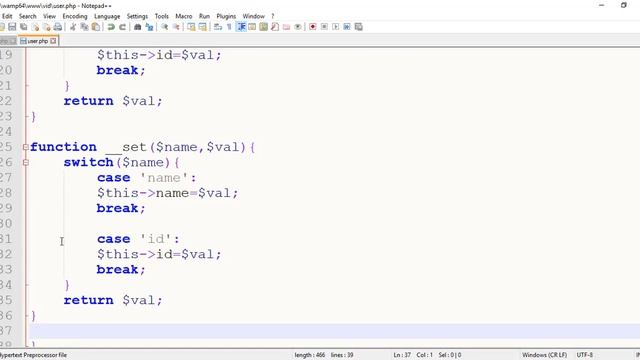Image resolution: width=640 pixels, height=360 pixels.
Task: Open the ? help menu
Action: pos(273,16)
